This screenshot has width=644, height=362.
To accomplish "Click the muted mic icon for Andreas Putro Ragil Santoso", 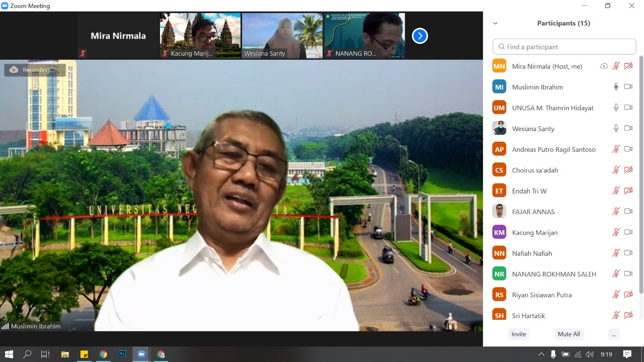I will 616,149.
